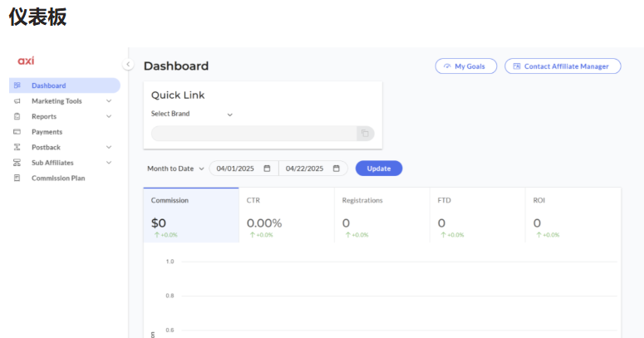The image size is (644, 338).
Task: Open the end date calendar picker icon
Action: [x=337, y=169]
